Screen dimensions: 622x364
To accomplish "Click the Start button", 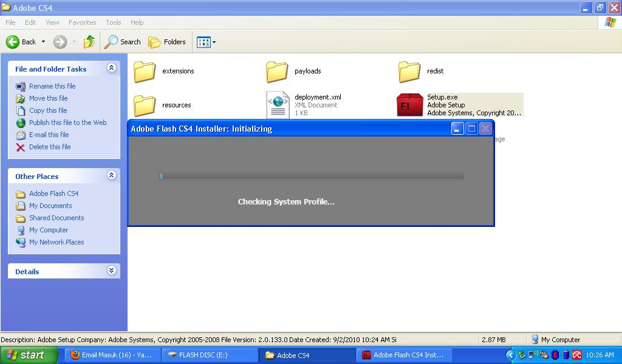I will (29, 355).
